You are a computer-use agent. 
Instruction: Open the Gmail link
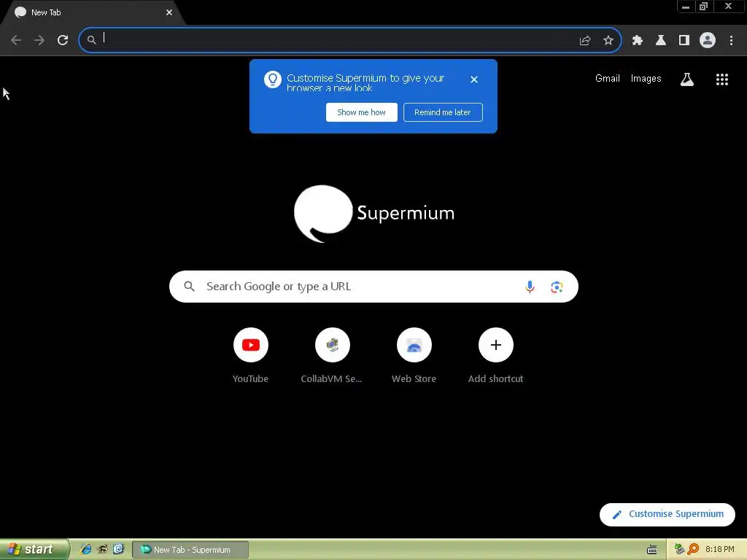click(x=608, y=79)
